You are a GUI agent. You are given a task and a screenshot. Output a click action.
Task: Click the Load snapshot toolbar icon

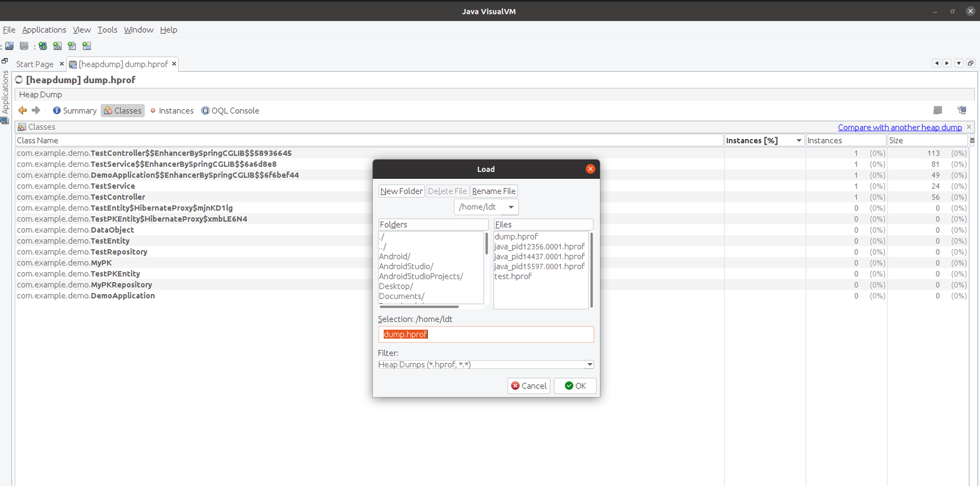(10, 46)
